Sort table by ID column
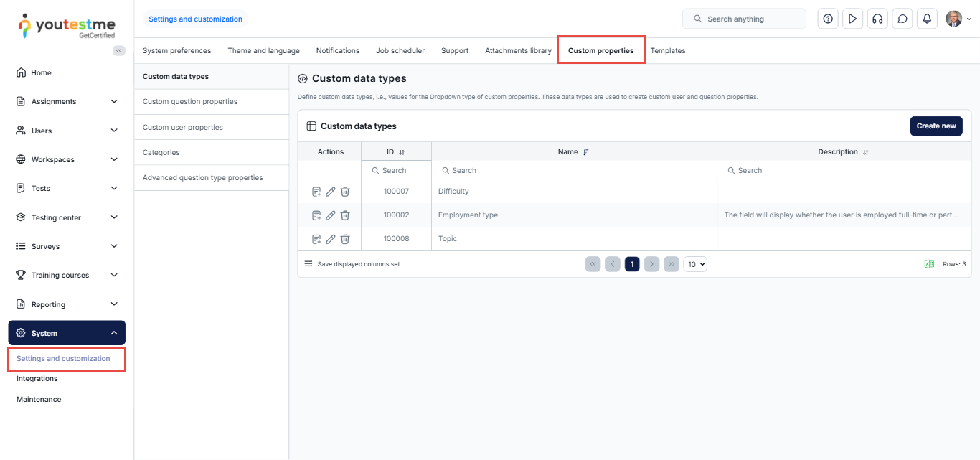 402,152
